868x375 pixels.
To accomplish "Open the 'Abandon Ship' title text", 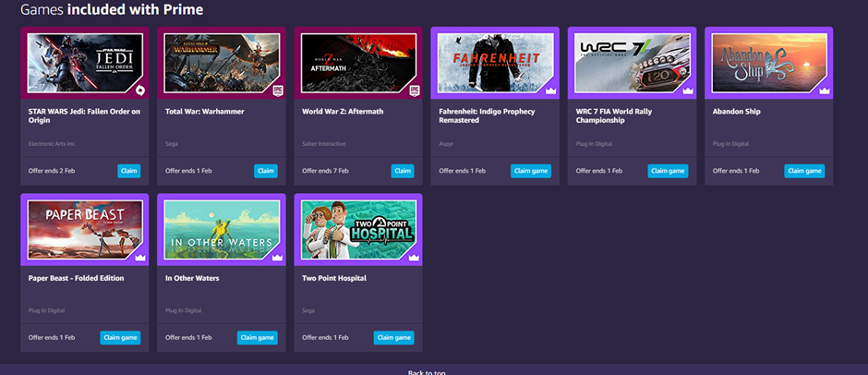I will [736, 112].
